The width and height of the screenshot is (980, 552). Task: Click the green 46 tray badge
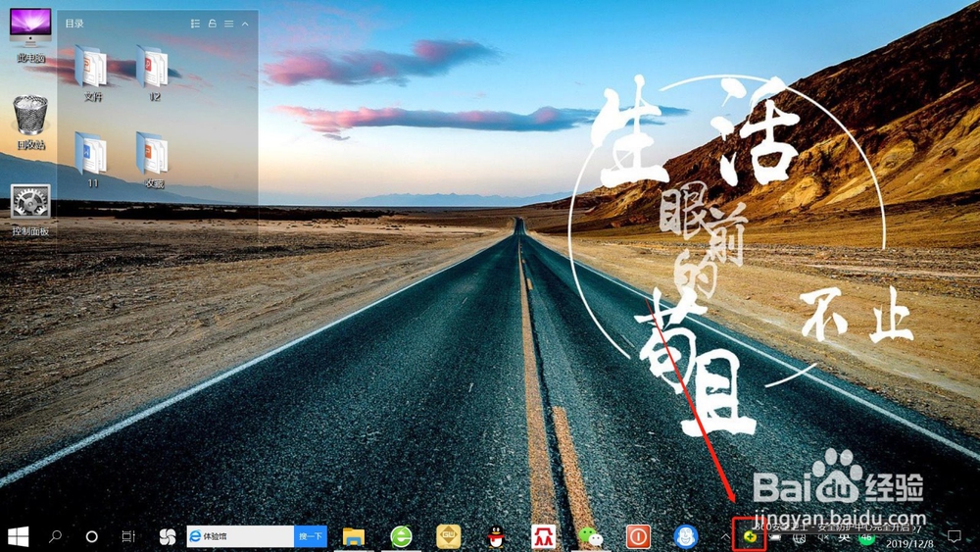point(866,537)
